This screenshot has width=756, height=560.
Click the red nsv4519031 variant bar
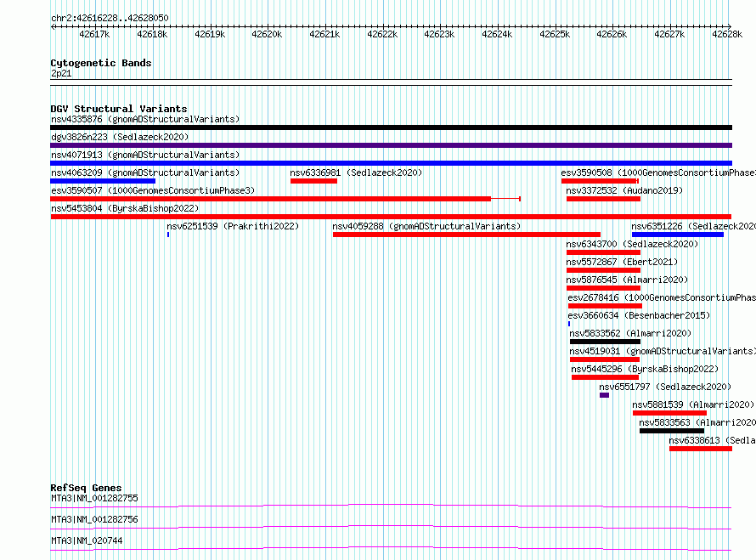coord(605,359)
